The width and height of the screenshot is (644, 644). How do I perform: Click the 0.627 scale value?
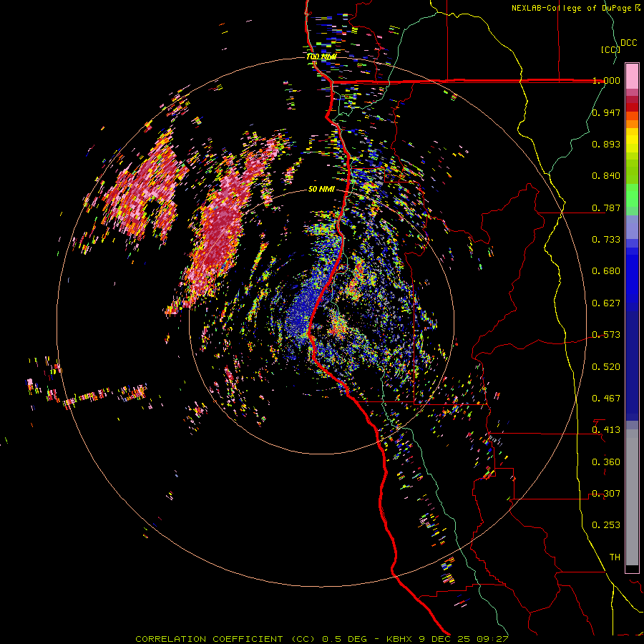pos(606,303)
